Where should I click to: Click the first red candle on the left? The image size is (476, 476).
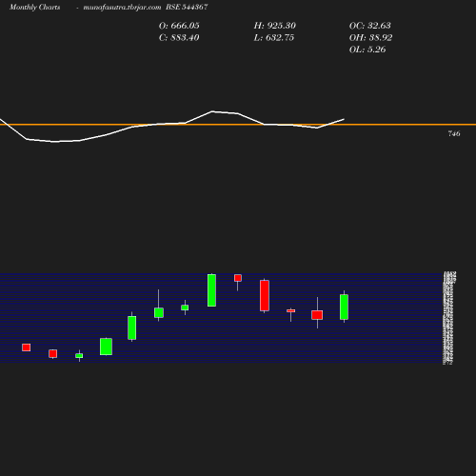[27, 347]
